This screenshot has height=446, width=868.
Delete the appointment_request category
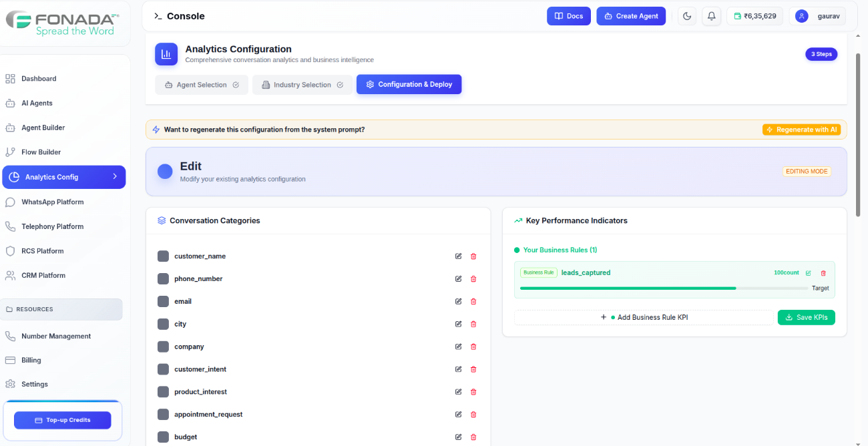(x=473, y=415)
